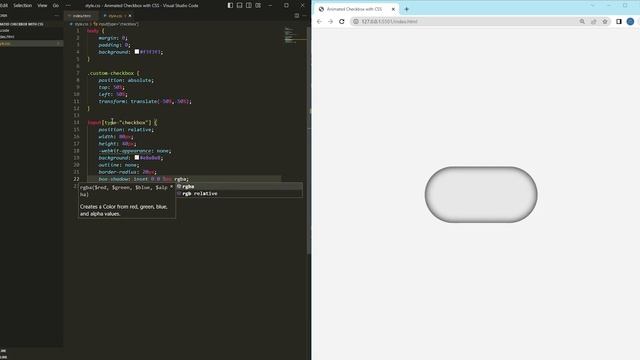Go forward in the browser

click(x=330, y=22)
